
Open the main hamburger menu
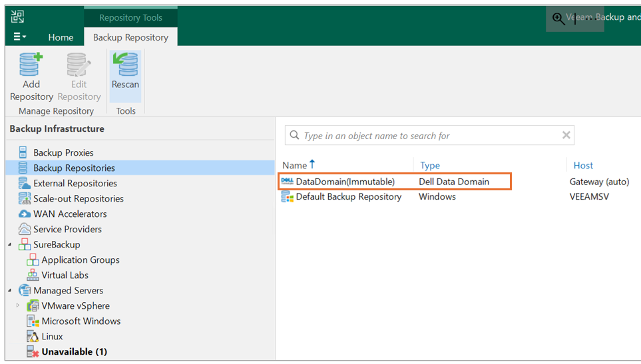click(19, 37)
